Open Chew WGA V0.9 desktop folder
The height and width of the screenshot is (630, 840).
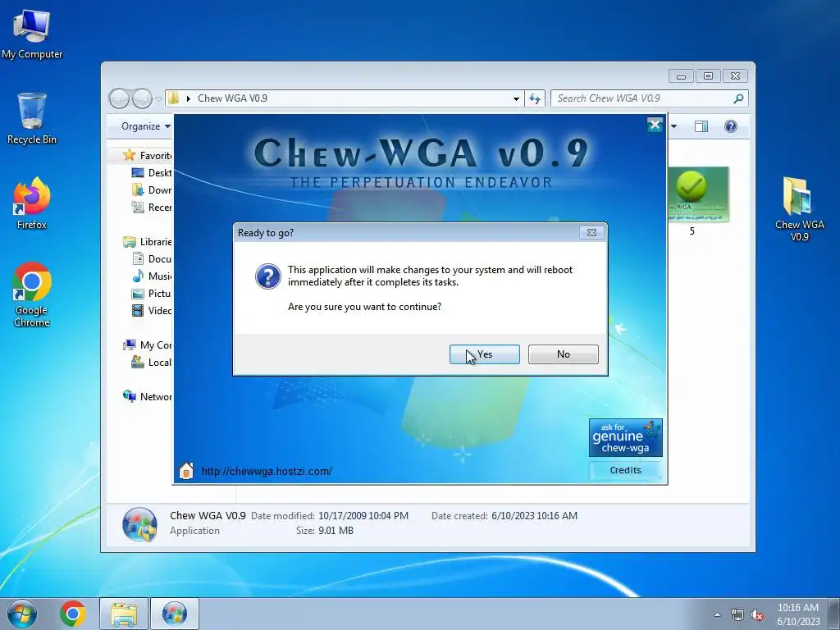pos(799,209)
